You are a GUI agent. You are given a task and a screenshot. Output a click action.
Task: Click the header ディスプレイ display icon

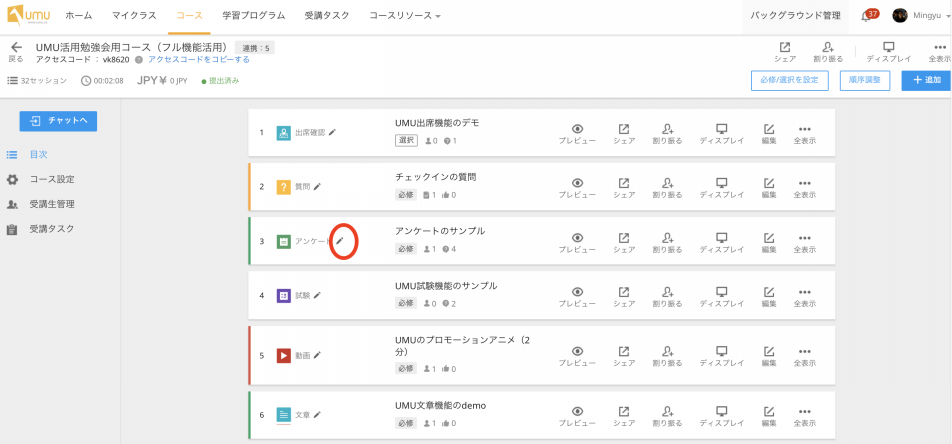889,52
